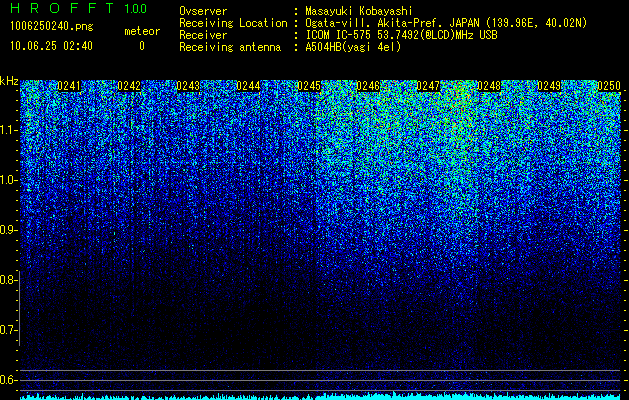Click the 0244 time marker

[x=248, y=86]
